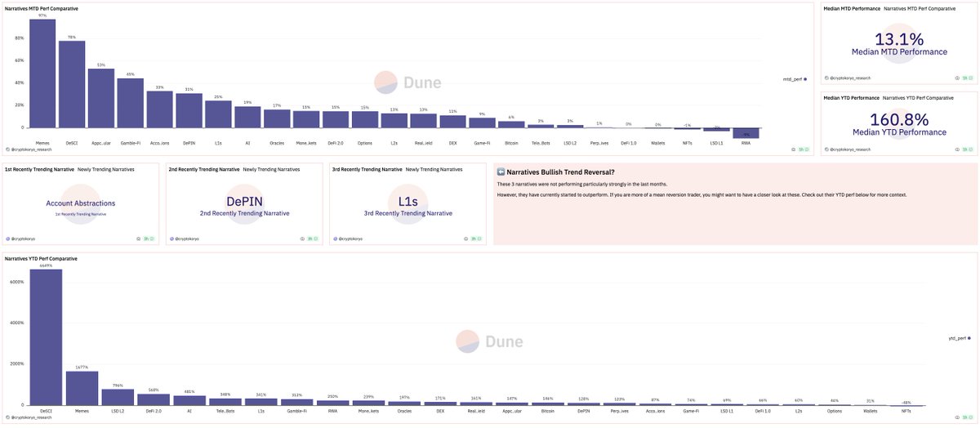The image size is (980, 428).
Task: Click the 13.1% median MTD value
Action: point(899,39)
